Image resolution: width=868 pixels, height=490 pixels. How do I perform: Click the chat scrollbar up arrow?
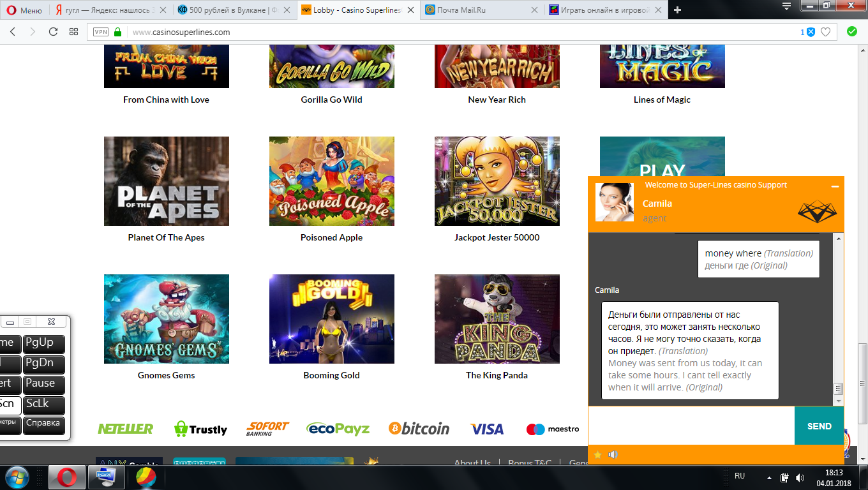(x=839, y=238)
